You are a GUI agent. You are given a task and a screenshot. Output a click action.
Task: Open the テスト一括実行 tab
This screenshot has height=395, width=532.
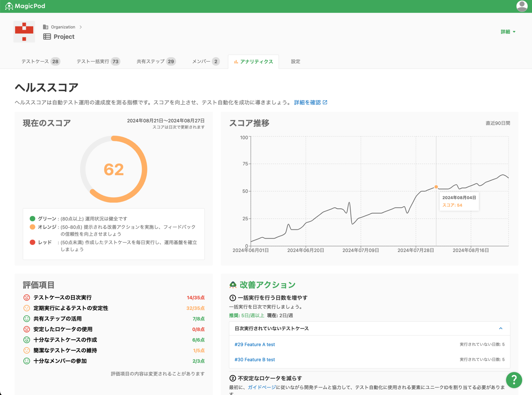click(98, 61)
